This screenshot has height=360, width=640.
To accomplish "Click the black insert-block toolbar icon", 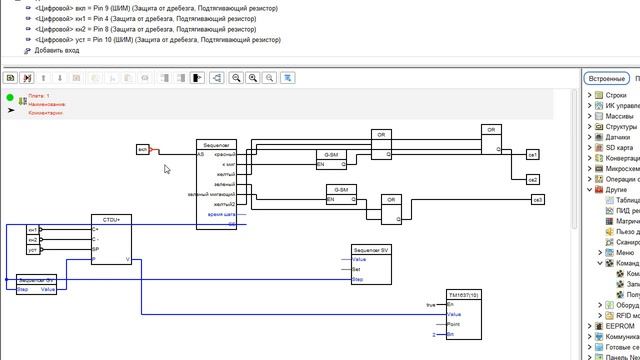I will [x=197, y=78].
